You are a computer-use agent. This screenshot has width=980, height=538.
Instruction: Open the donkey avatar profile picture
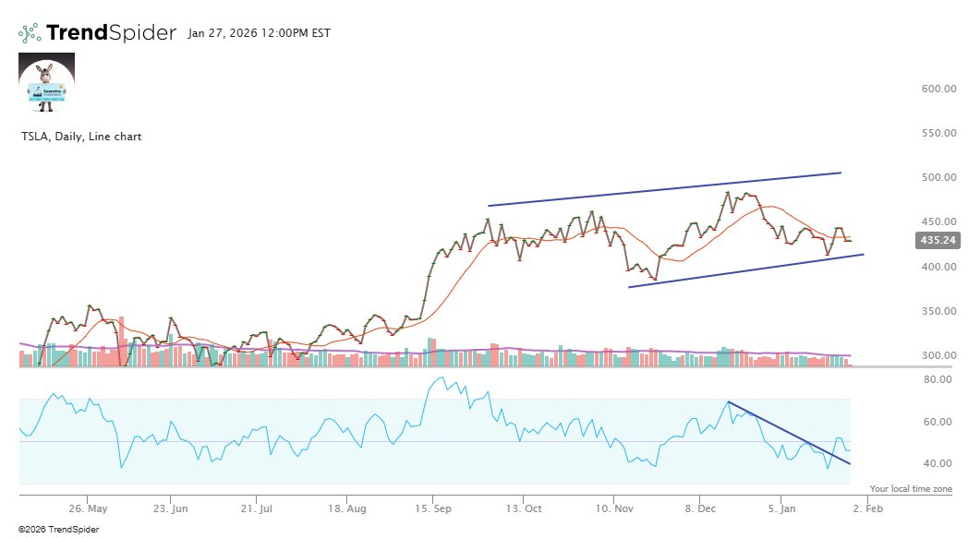pyautogui.click(x=46, y=82)
